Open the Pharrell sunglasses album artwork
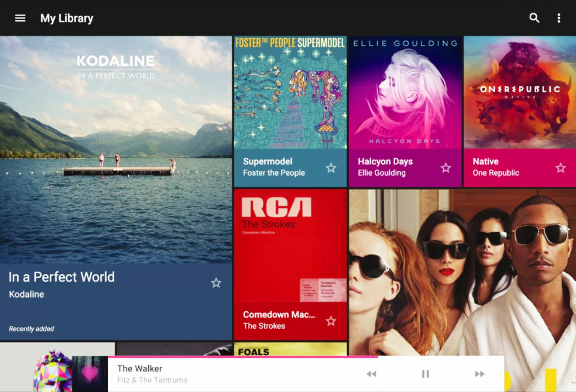Viewport: 576px width, 392px height. point(462,272)
